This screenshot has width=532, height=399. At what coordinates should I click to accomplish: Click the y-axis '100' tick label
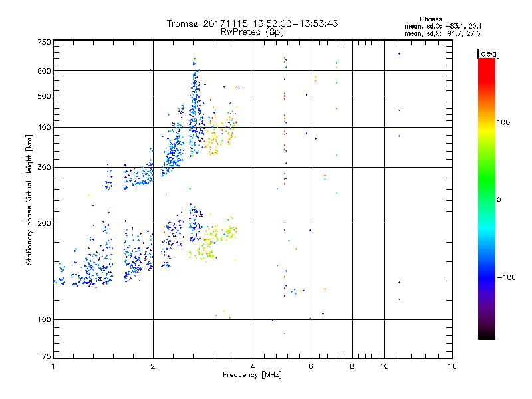coord(44,319)
